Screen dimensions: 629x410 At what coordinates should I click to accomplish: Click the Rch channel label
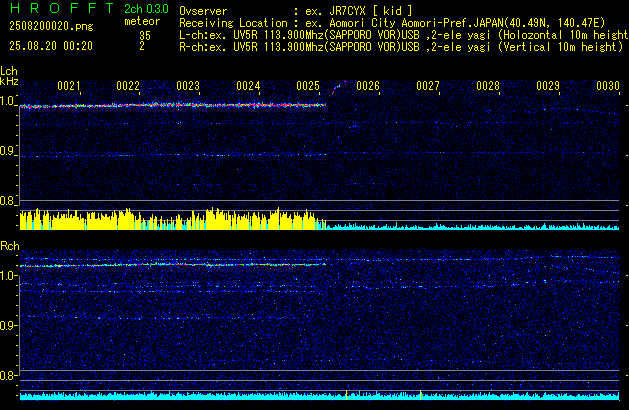pos(10,246)
